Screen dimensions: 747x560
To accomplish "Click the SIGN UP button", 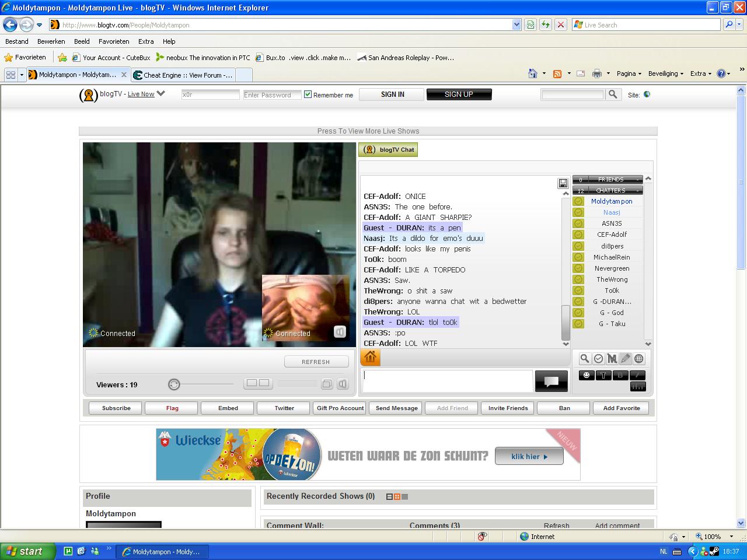I will coord(459,94).
